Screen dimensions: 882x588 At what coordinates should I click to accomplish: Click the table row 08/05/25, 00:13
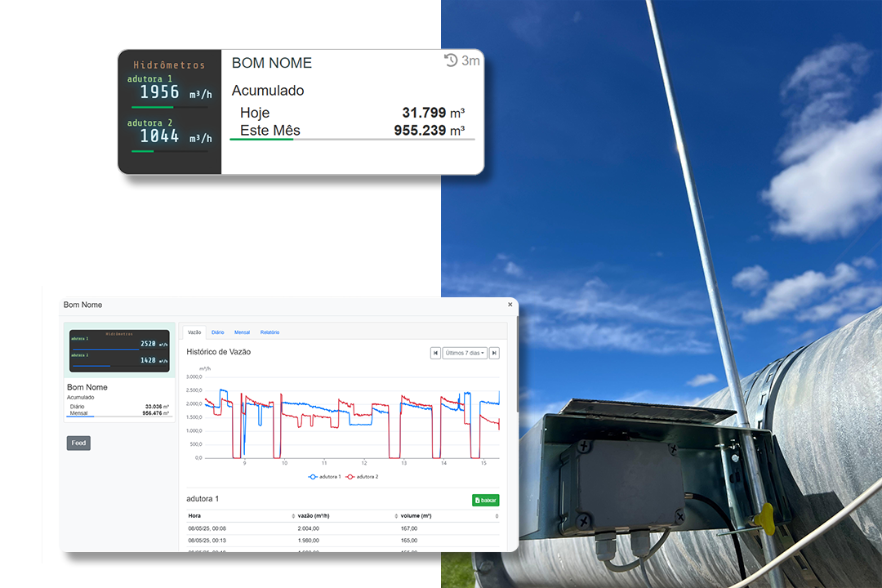point(343,540)
